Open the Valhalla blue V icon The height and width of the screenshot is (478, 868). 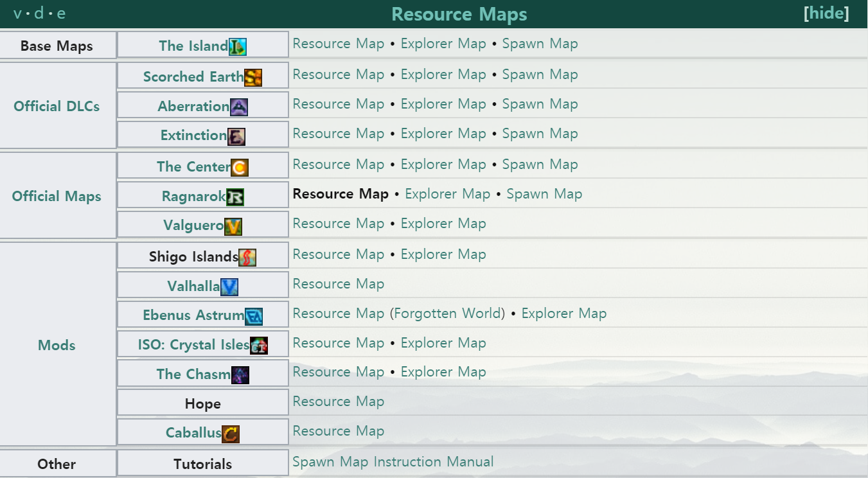tap(229, 287)
